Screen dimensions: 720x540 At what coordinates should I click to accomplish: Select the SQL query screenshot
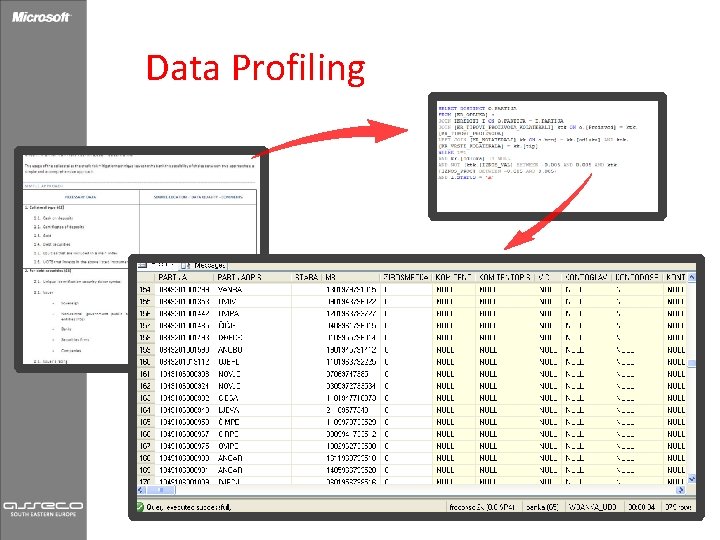coord(547,157)
